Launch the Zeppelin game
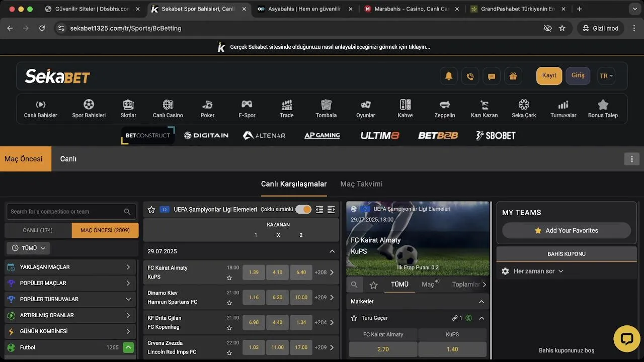The width and height of the screenshot is (644, 362). pyautogui.click(x=445, y=109)
